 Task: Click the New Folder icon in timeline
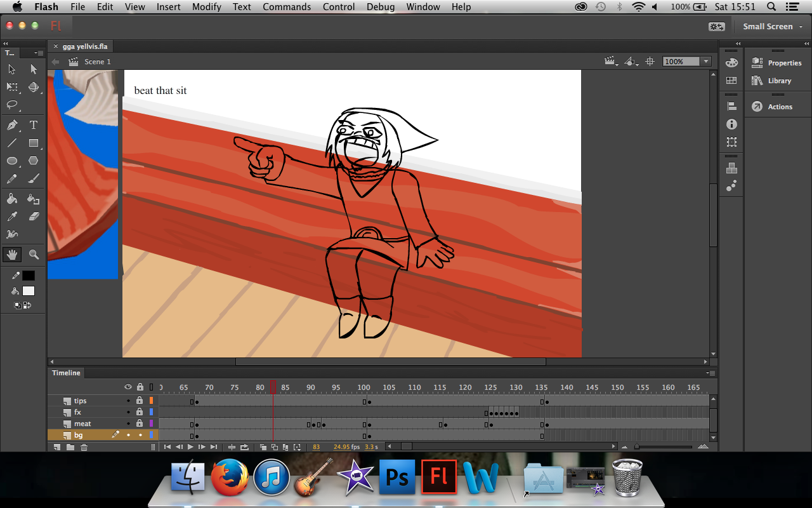point(70,447)
